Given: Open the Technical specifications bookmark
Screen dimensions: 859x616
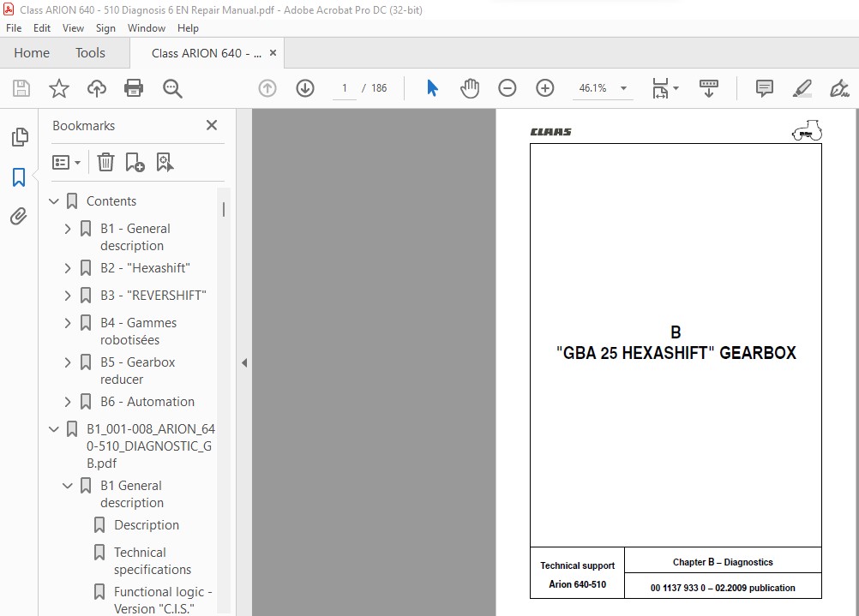Looking at the screenshot, I should pyautogui.click(x=153, y=560).
